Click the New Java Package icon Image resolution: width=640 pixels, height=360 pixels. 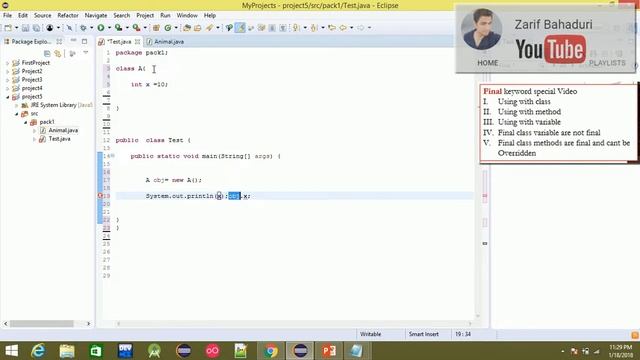(156, 28)
